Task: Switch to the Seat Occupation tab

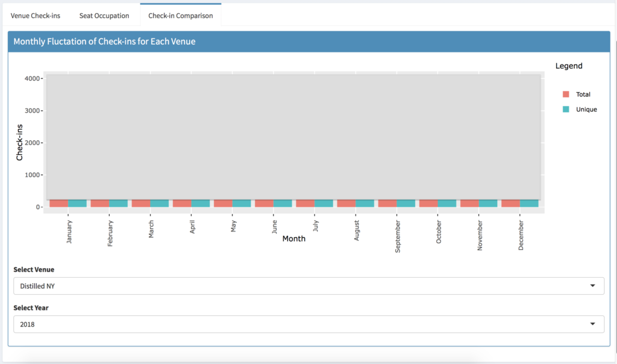Action: coord(104,15)
